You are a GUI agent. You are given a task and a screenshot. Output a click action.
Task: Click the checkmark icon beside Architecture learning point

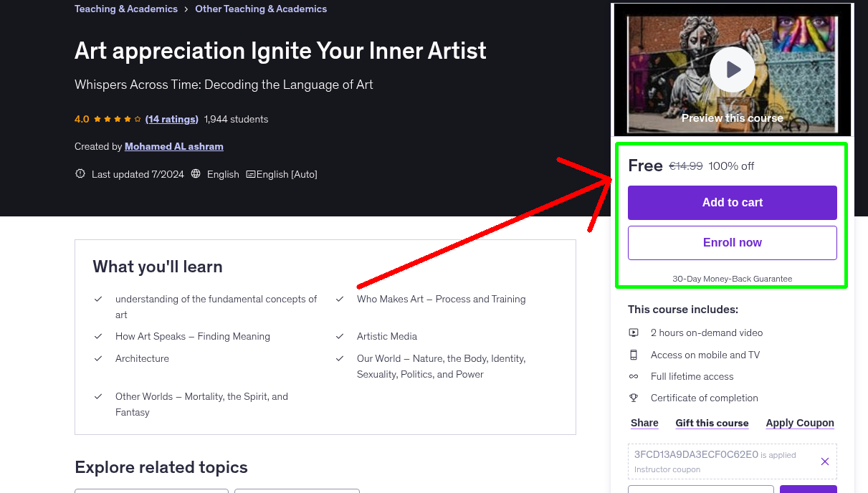tap(98, 358)
